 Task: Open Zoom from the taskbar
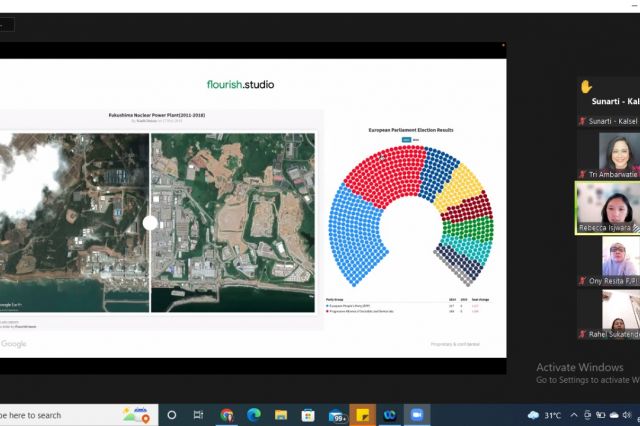pyautogui.click(x=416, y=414)
